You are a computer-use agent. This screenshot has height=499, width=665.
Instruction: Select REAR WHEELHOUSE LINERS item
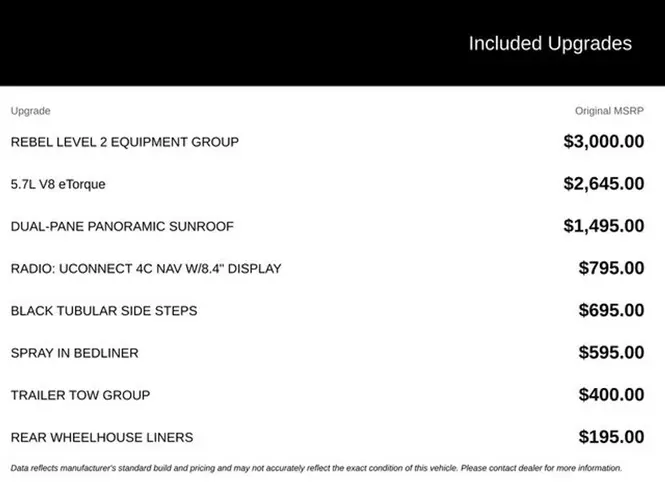[x=102, y=437]
